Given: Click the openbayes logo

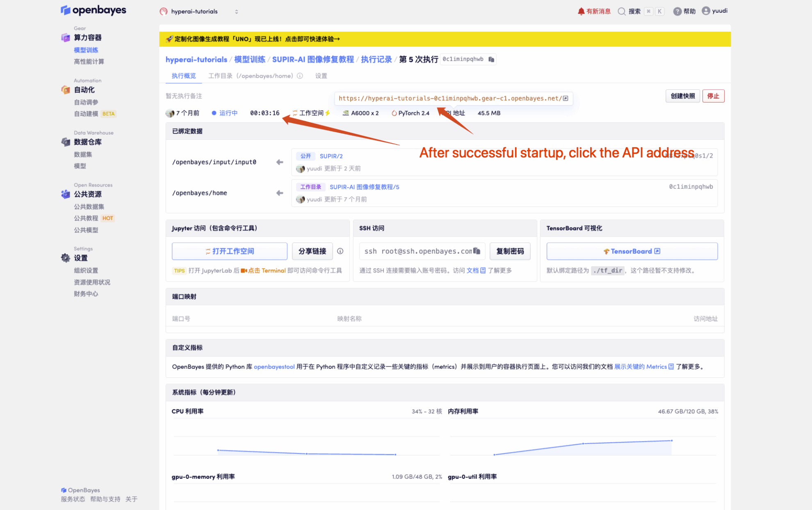Looking at the screenshot, I should pos(94,10).
